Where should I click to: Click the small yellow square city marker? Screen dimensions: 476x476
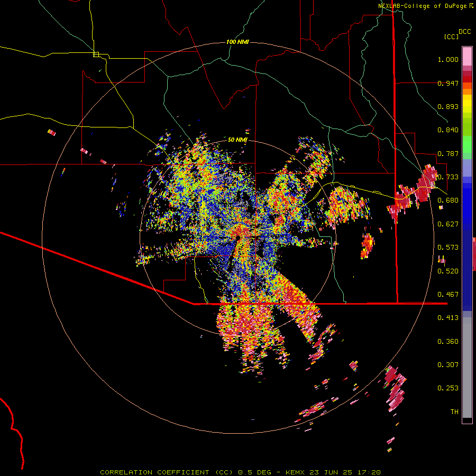click(x=96, y=54)
